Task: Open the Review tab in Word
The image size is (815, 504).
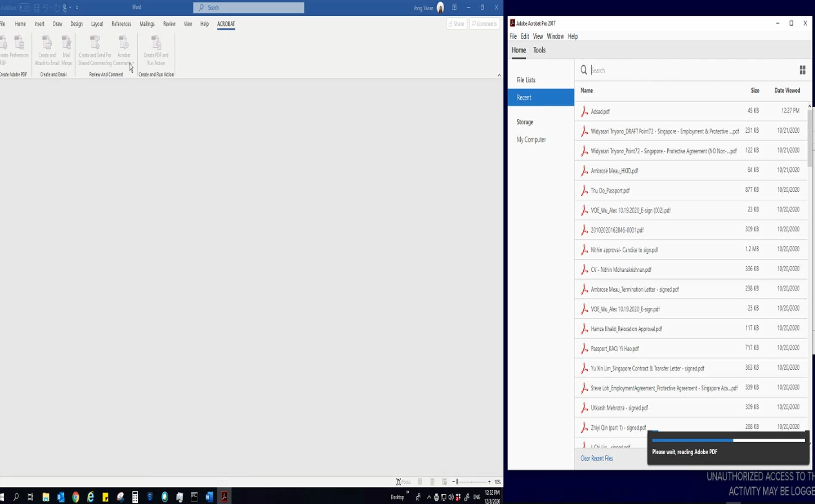Action: [169, 24]
